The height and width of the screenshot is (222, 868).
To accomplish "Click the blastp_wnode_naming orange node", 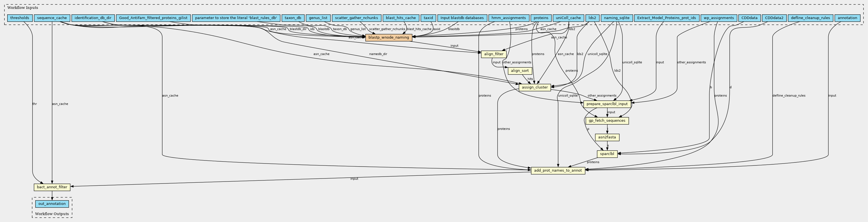I will (388, 37).
